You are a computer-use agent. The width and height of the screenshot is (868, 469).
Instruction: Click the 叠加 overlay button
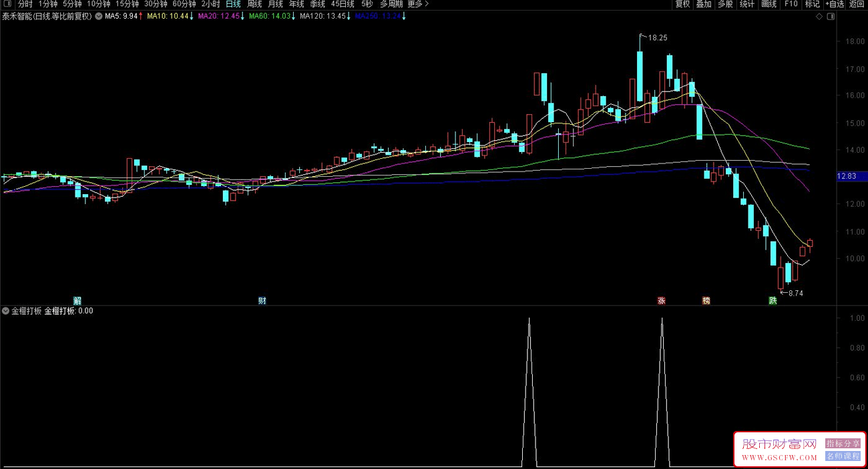pyautogui.click(x=704, y=4)
